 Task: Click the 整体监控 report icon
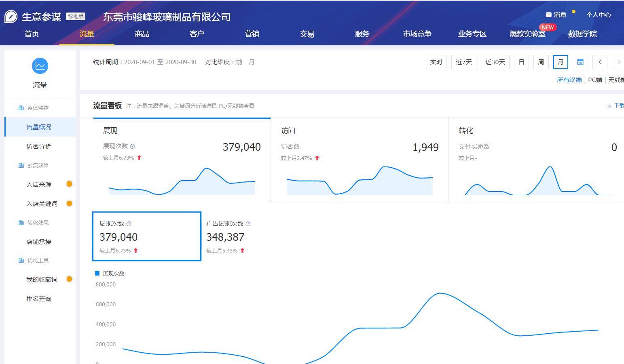point(21,107)
